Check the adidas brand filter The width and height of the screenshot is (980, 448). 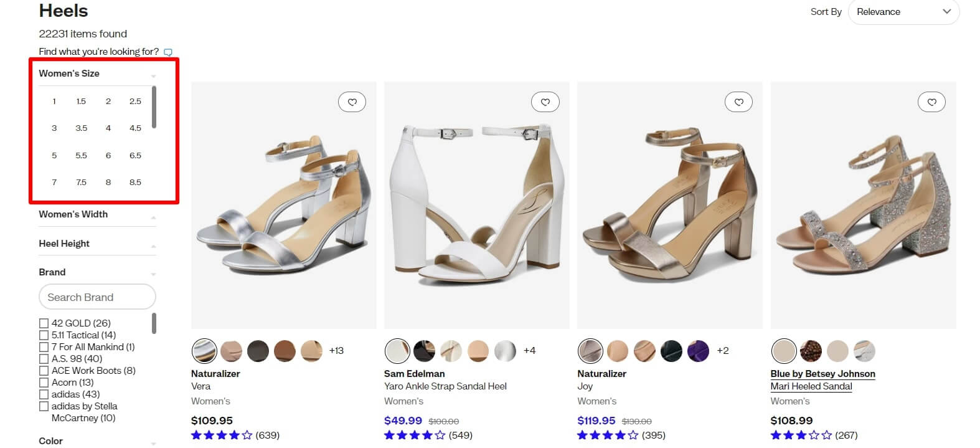pyautogui.click(x=44, y=394)
